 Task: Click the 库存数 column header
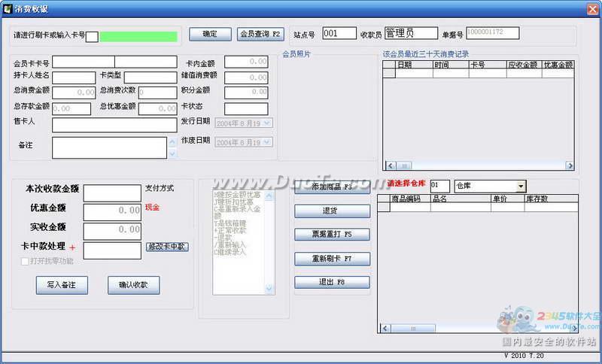coord(551,199)
